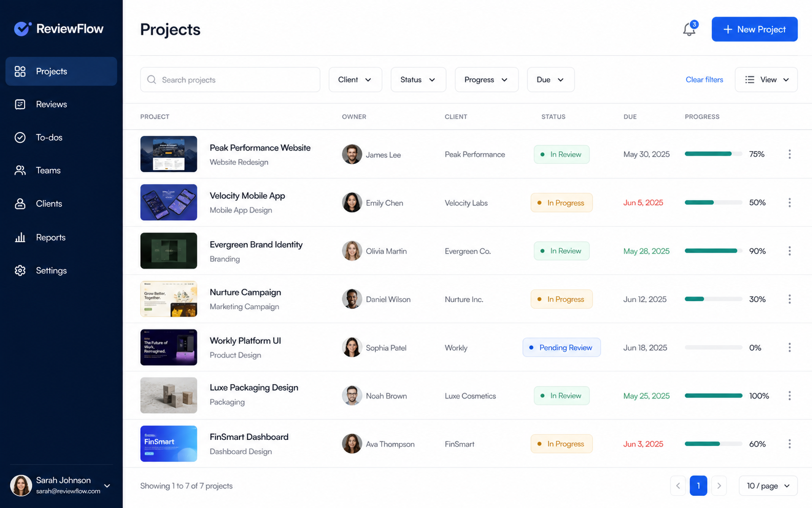Click the PROGRESS column header
The width and height of the screenshot is (812, 508).
pyautogui.click(x=702, y=117)
